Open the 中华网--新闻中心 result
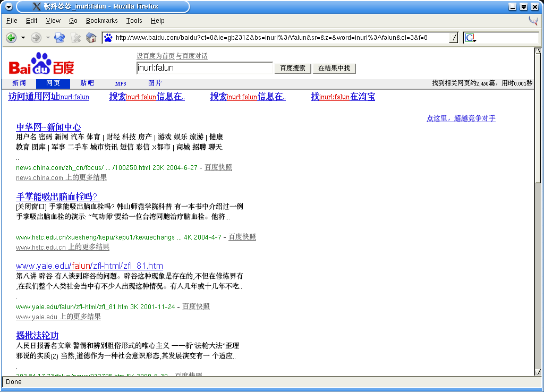This screenshot has height=392, width=544. coord(48,127)
